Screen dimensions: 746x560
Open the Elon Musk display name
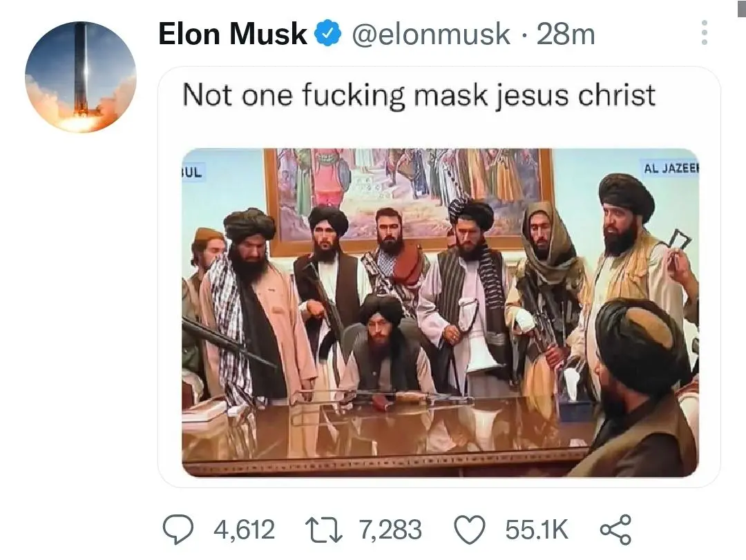(x=233, y=35)
